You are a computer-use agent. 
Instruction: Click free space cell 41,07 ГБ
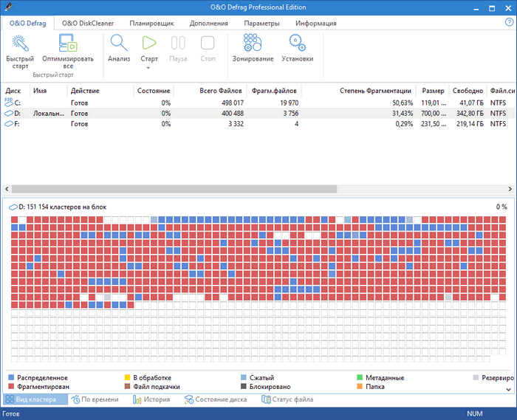[471, 103]
